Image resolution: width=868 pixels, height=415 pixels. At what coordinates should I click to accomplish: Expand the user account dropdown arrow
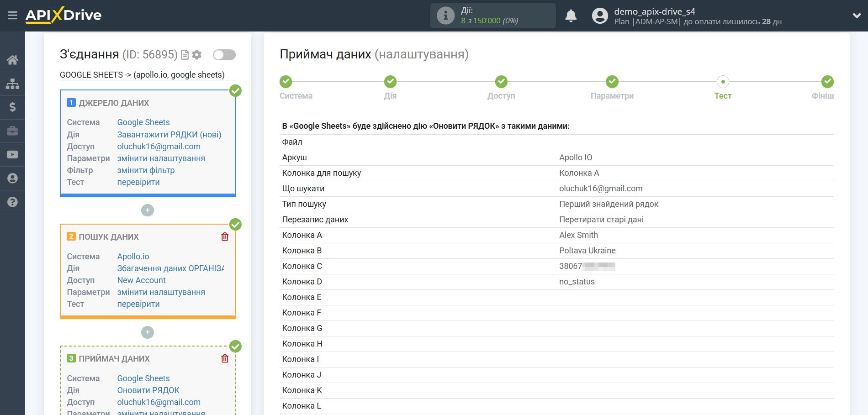point(857,16)
